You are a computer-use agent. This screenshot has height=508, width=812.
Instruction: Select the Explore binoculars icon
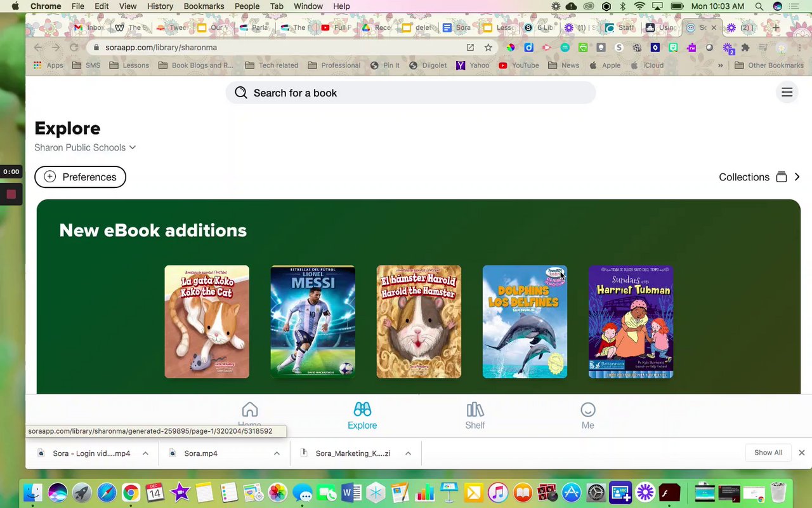coord(362,410)
